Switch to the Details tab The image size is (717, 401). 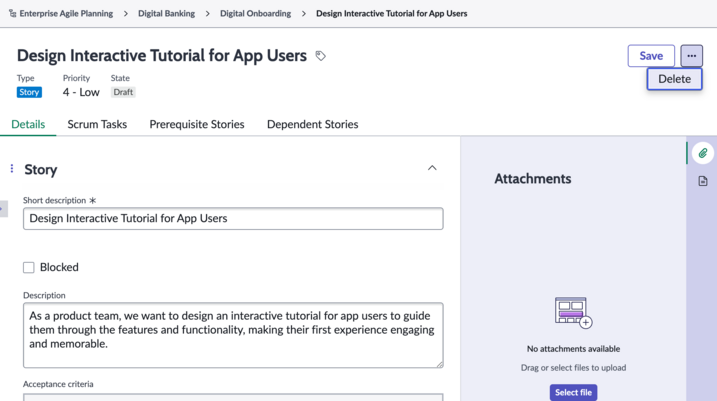pyautogui.click(x=28, y=124)
